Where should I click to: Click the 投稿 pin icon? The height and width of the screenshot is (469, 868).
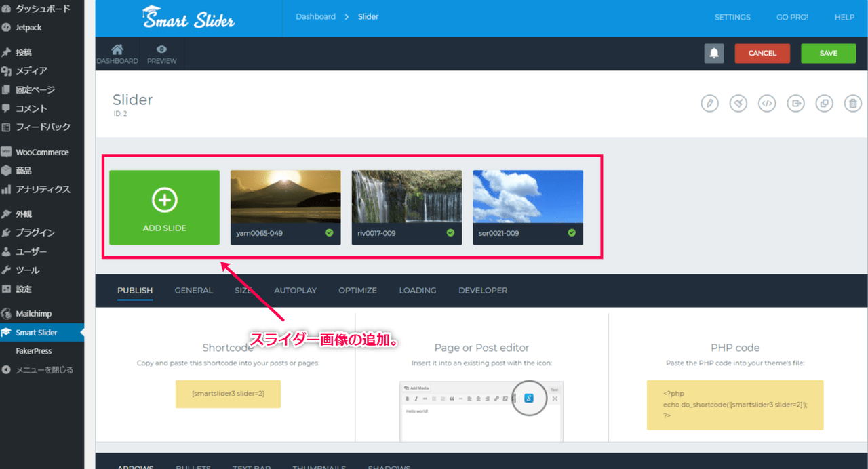pos(7,52)
